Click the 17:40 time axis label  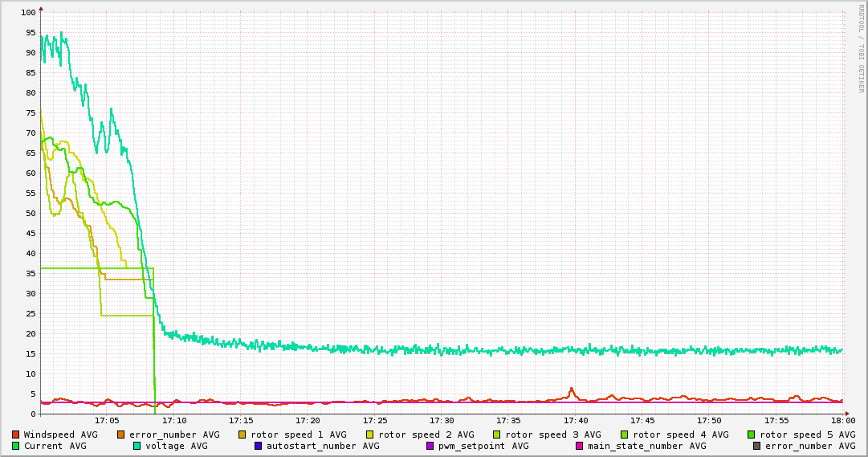coord(576,421)
